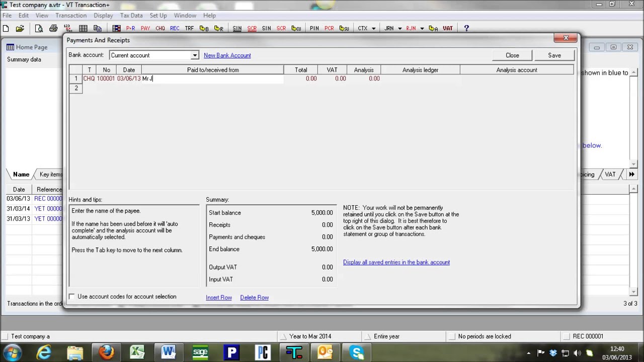The height and width of the screenshot is (362, 644).
Task: Click the underlined SIN toolbar button
Action: [237, 29]
